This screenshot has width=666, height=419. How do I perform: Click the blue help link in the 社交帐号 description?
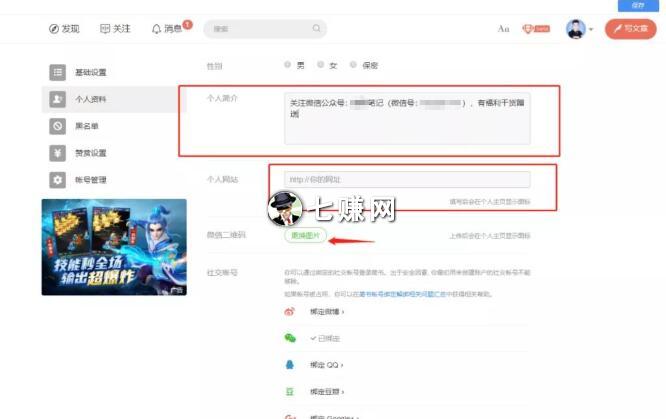pos(402,294)
